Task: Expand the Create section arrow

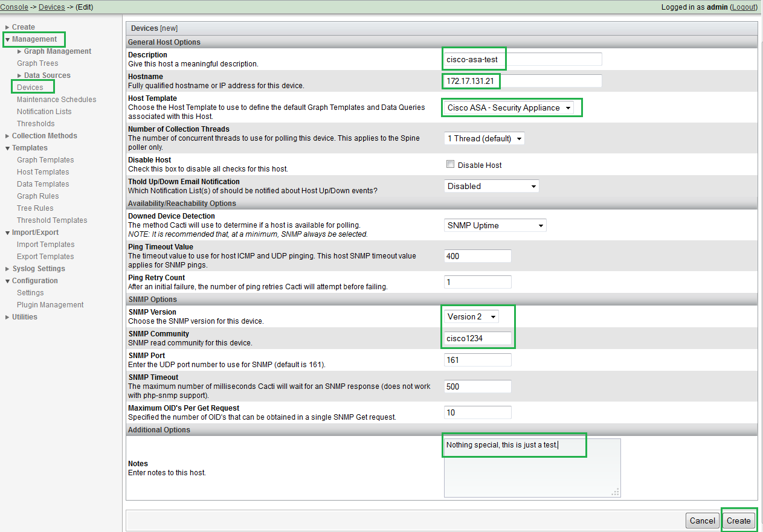Action: [x=7, y=27]
